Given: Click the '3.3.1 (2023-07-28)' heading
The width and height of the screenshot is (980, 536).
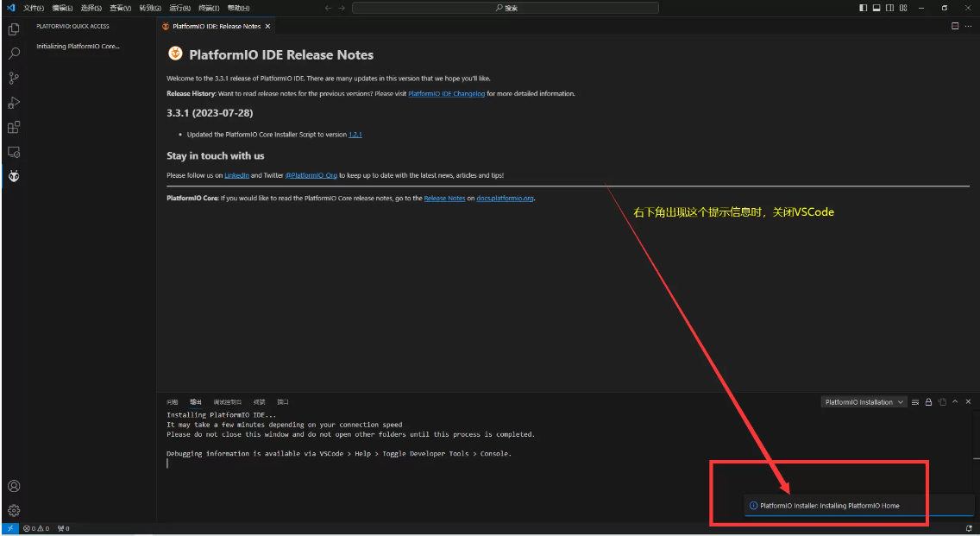Looking at the screenshot, I should (210, 113).
